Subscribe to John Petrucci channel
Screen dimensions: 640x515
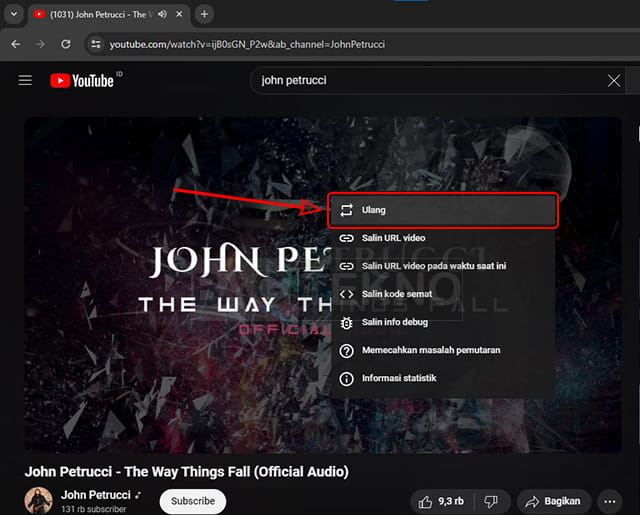(x=193, y=501)
